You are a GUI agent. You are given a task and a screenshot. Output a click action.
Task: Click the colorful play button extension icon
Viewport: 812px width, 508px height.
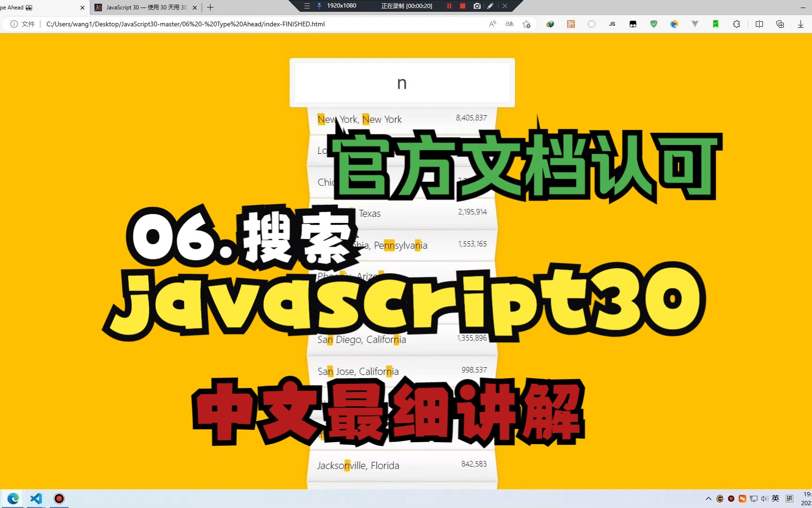pos(674,24)
